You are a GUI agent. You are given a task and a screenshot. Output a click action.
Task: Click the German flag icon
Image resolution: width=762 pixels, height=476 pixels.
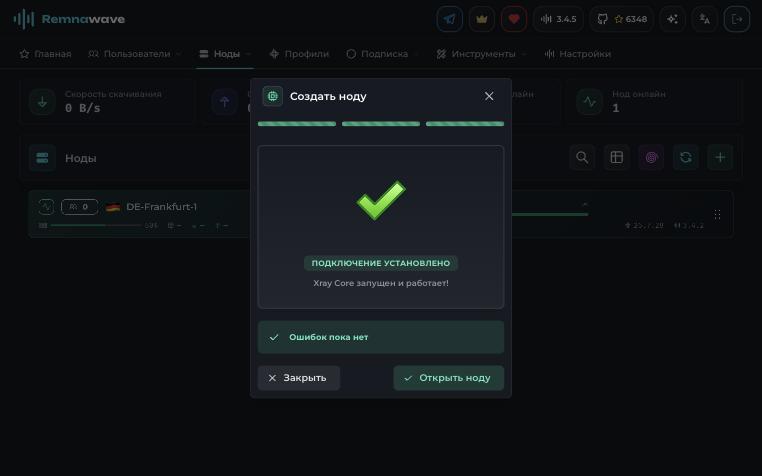pyautogui.click(x=113, y=208)
